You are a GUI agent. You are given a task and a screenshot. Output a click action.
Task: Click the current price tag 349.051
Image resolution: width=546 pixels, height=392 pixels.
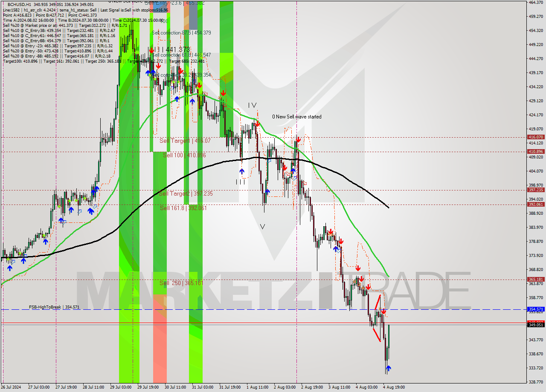[536, 325]
